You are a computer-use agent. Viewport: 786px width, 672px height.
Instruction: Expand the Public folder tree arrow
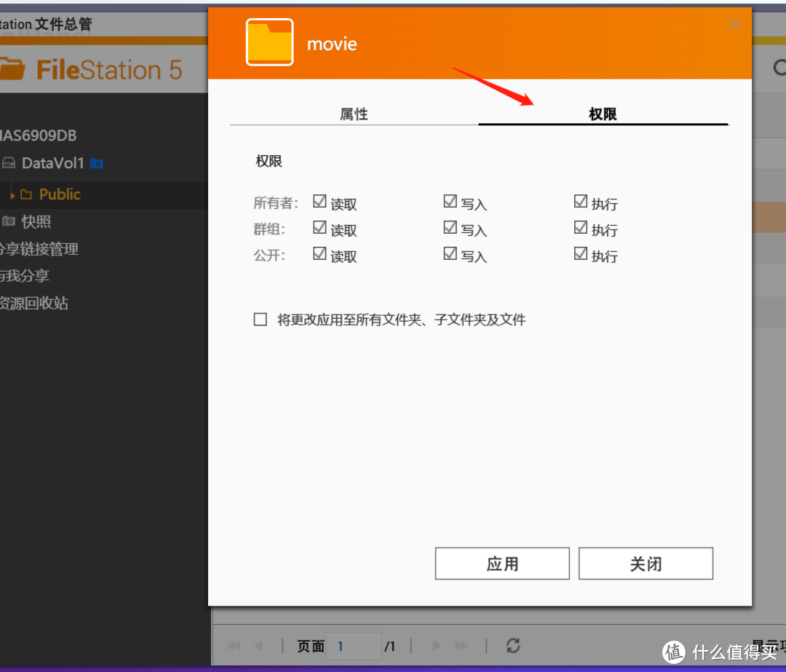[x=12, y=195]
